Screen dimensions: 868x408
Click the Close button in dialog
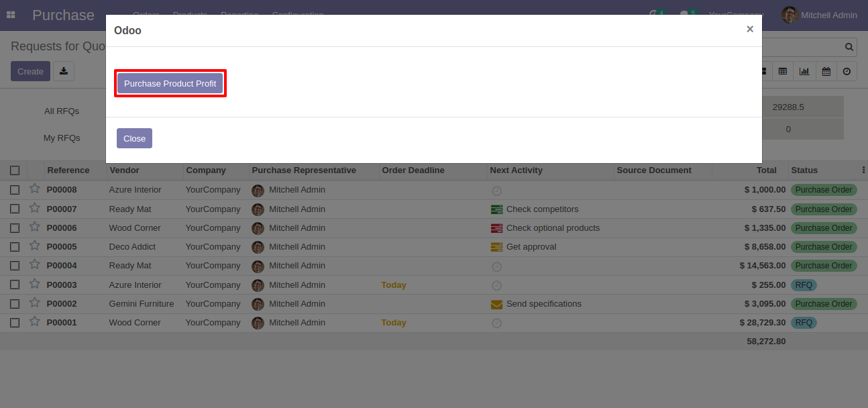click(134, 138)
